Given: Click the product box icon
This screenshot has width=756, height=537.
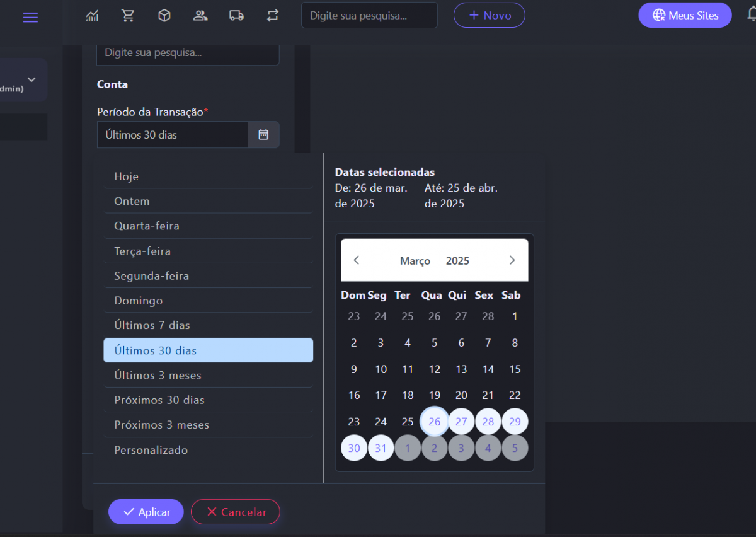Looking at the screenshot, I should pyautogui.click(x=164, y=16).
